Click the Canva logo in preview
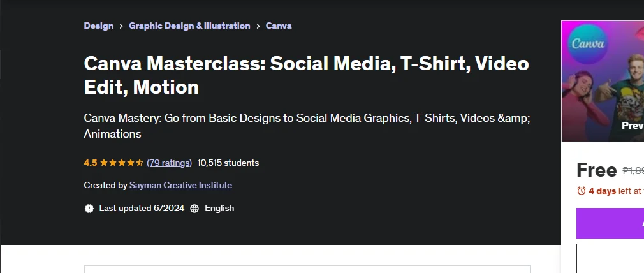 pos(588,43)
